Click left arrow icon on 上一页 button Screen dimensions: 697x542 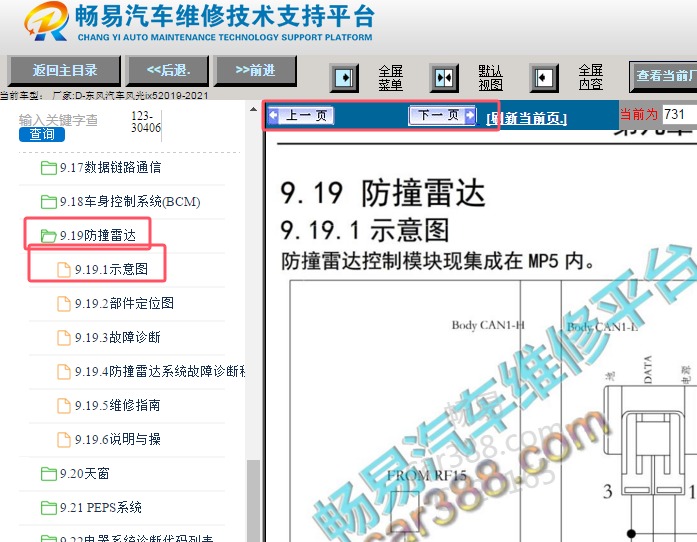click(x=273, y=116)
